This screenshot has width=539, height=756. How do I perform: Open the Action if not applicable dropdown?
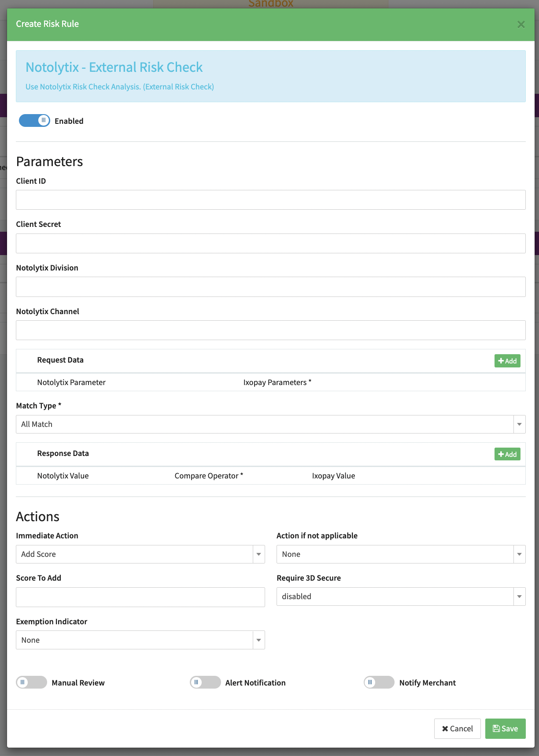[401, 554]
